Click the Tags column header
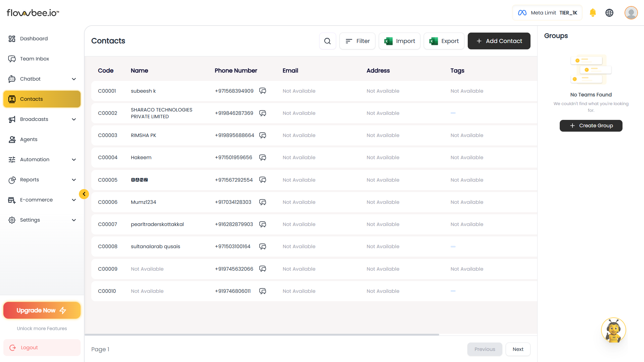 click(x=457, y=71)
